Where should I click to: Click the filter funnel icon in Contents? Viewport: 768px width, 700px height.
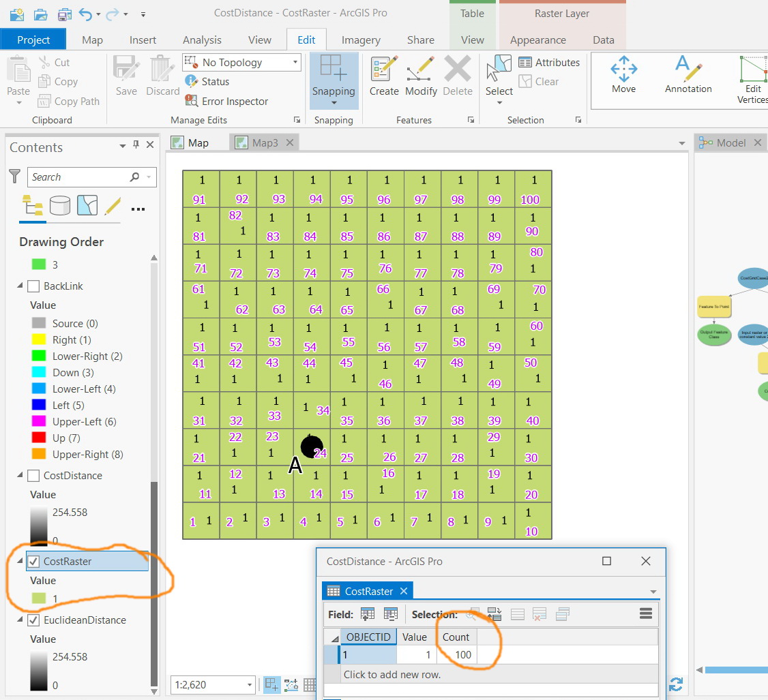(15, 177)
